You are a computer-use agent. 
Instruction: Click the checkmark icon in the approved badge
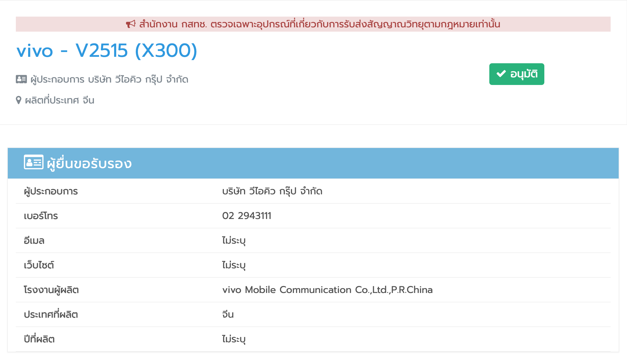coord(501,74)
